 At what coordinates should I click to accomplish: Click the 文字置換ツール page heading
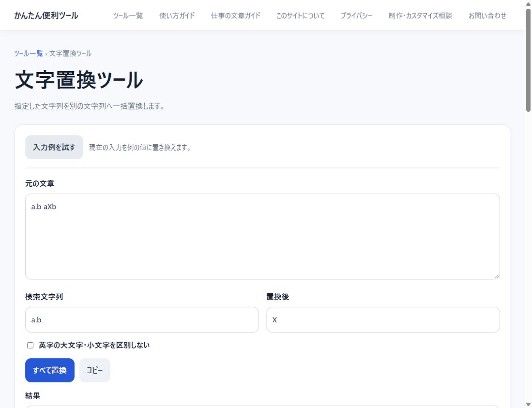tap(79, 80)
